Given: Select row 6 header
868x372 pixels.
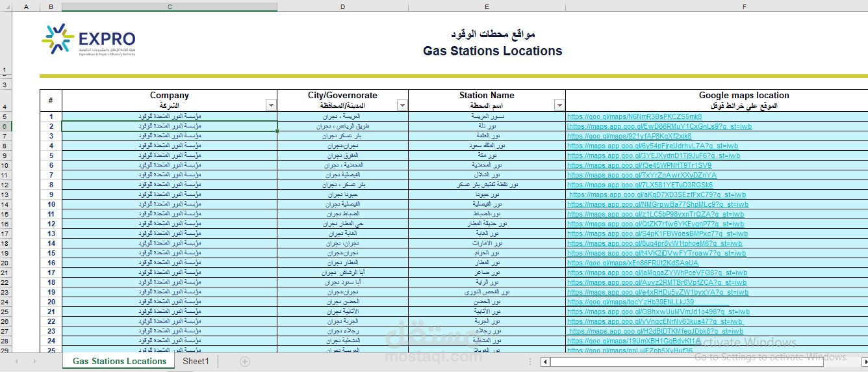Looking at the screenshot, I should (x=6, y=126).
